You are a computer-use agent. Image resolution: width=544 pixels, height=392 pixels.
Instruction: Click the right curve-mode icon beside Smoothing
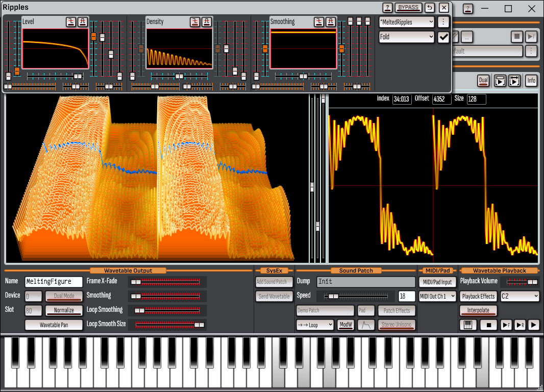[x=331, y=22]
